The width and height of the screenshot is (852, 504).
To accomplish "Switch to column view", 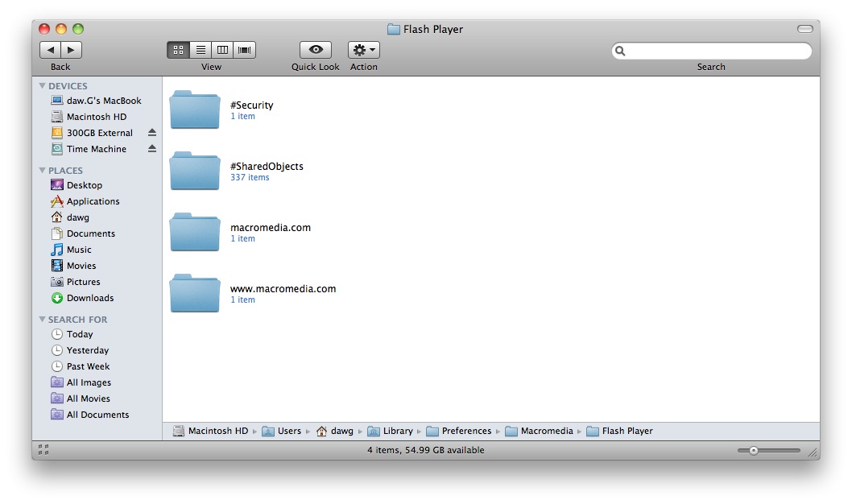I will 222,50.
